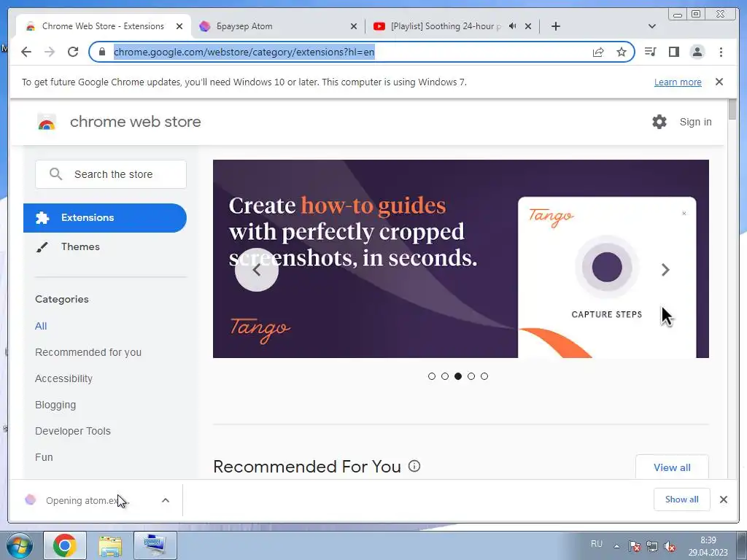Click the atom.exe download file icon
747x560 pixels.
(x=31, y=500)
